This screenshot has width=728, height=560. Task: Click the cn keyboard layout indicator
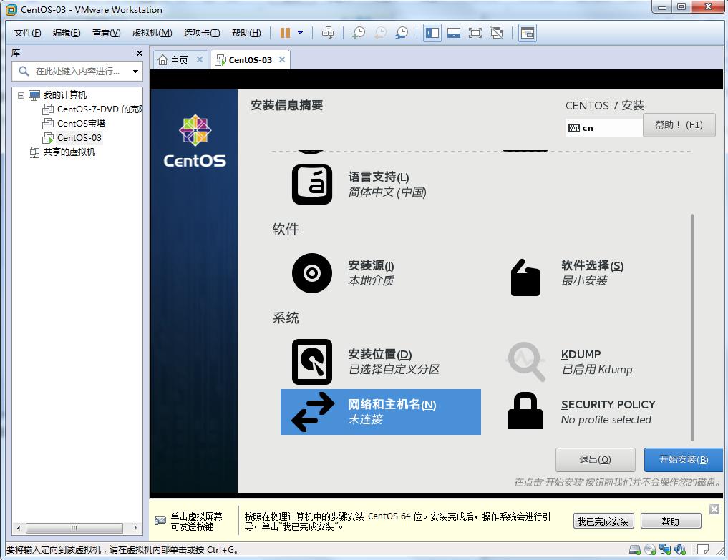coord(603,128)
